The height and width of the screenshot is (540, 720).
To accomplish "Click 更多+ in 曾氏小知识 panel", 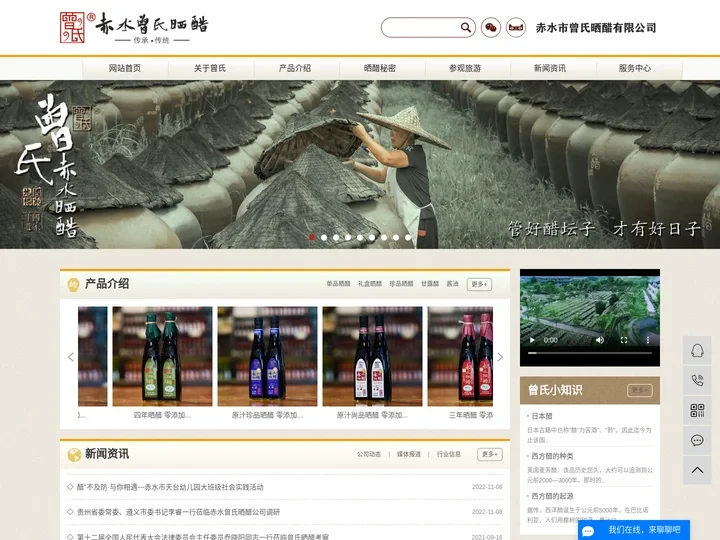I will pyautogui.click(x=640, y=390).
